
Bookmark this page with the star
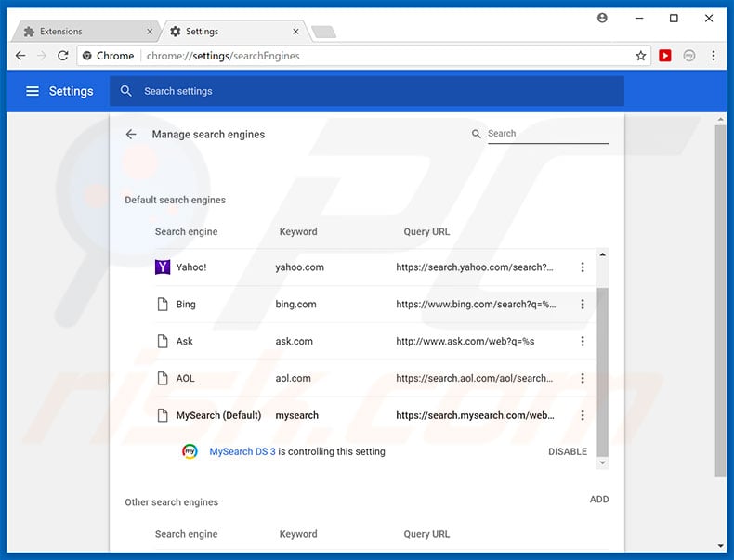tap(641, 56)
